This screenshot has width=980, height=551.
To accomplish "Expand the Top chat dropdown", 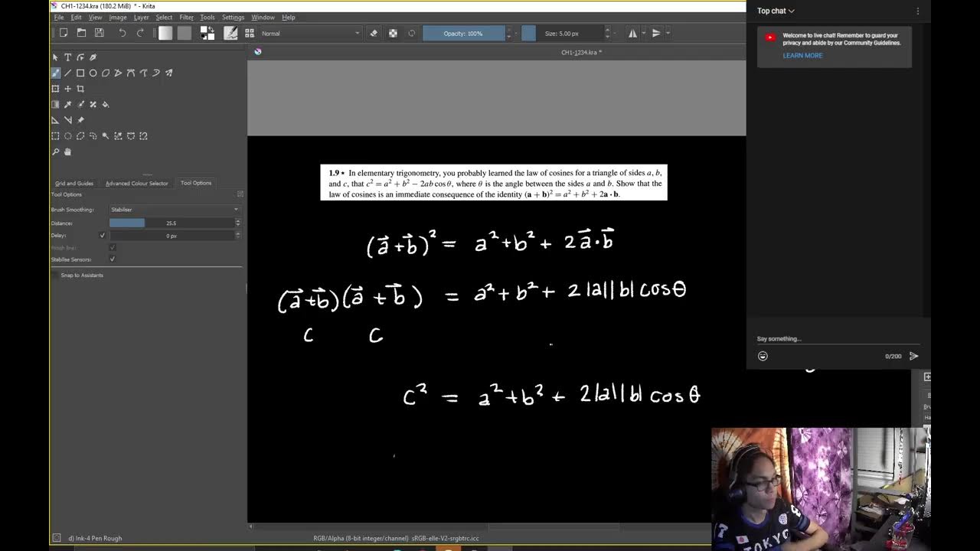I will pyautogui.click(x=776, y=11).
